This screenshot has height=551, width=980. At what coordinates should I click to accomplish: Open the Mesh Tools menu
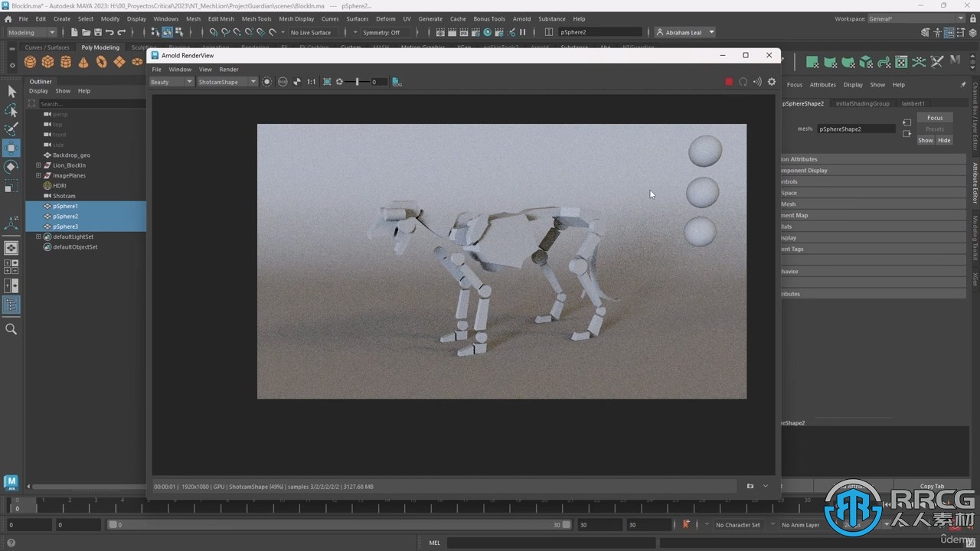point(256,18)
